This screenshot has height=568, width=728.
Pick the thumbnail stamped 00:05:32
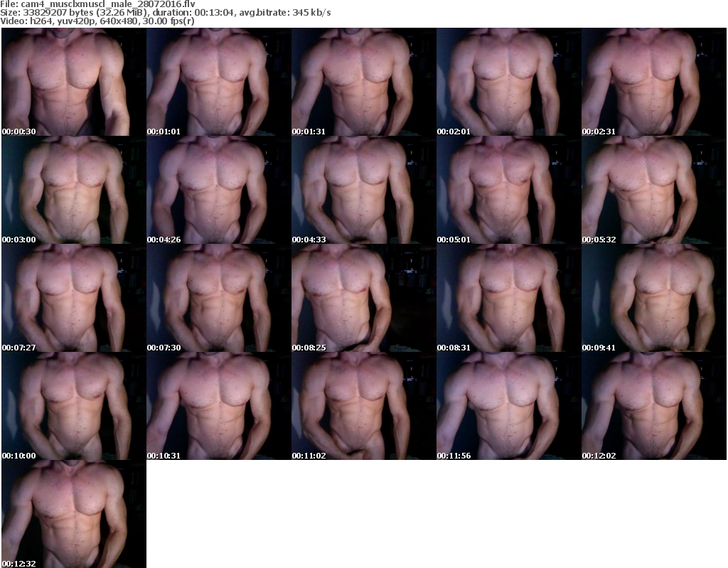point(654,190)
